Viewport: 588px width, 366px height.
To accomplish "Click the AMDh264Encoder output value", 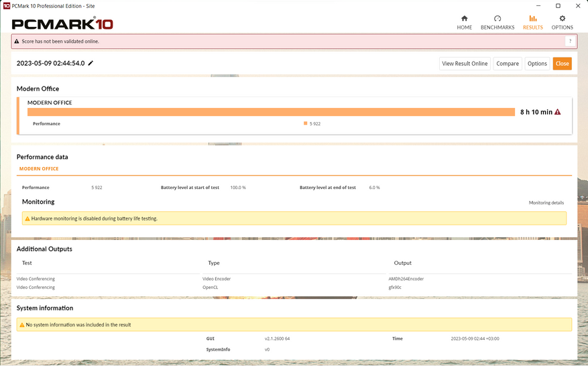I will pyautogui.click(x=406, y=279).
